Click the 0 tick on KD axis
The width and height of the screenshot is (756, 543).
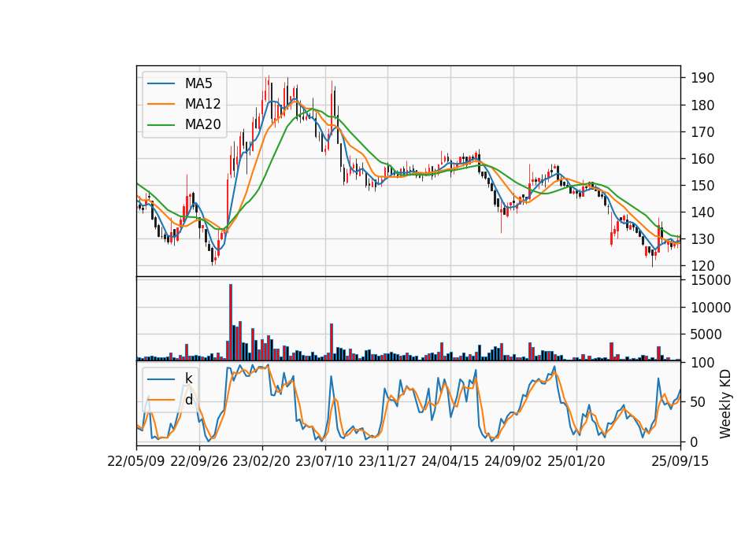695,441
